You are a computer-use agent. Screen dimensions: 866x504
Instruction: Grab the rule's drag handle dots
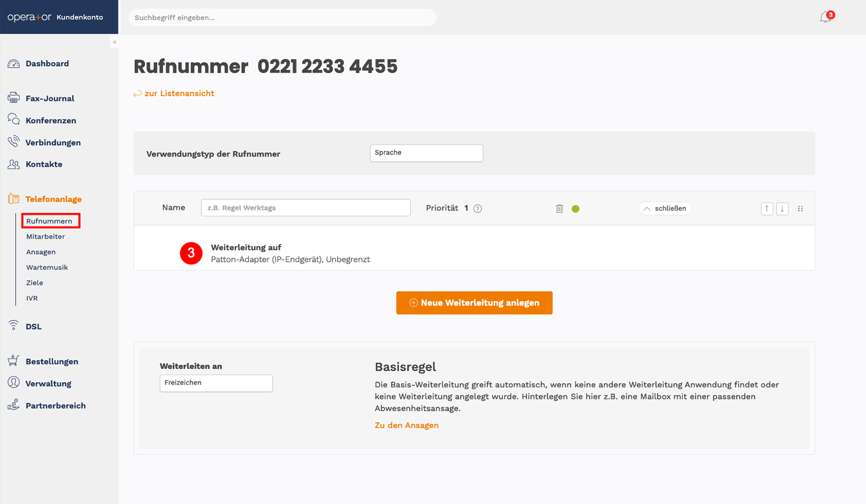[800, 209]
